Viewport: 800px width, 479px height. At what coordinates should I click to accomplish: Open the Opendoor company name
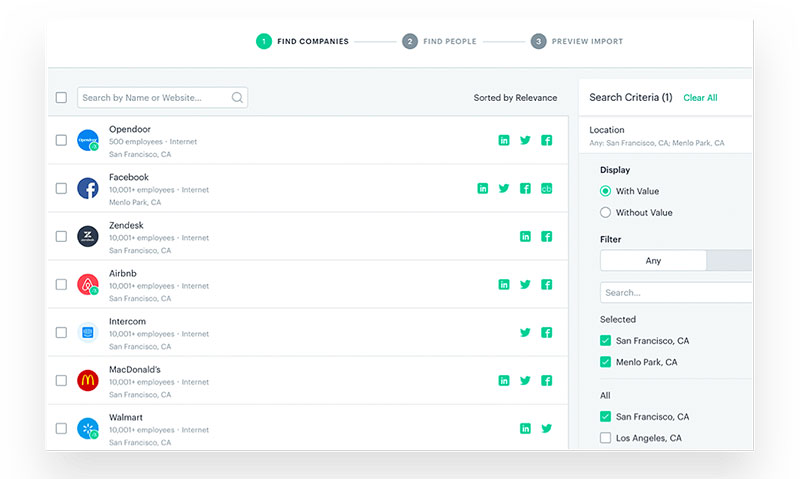point(130,129)
